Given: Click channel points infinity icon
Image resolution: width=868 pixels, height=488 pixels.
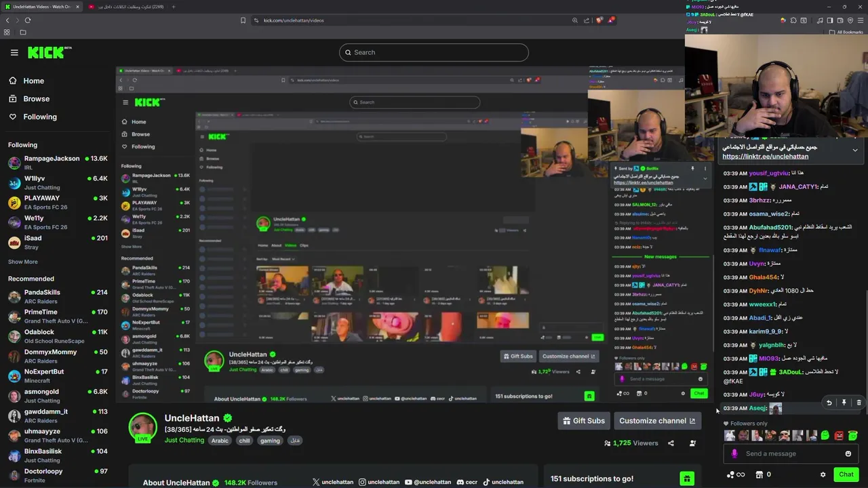Looking at the screenshot, I should (x=735, y=475).
